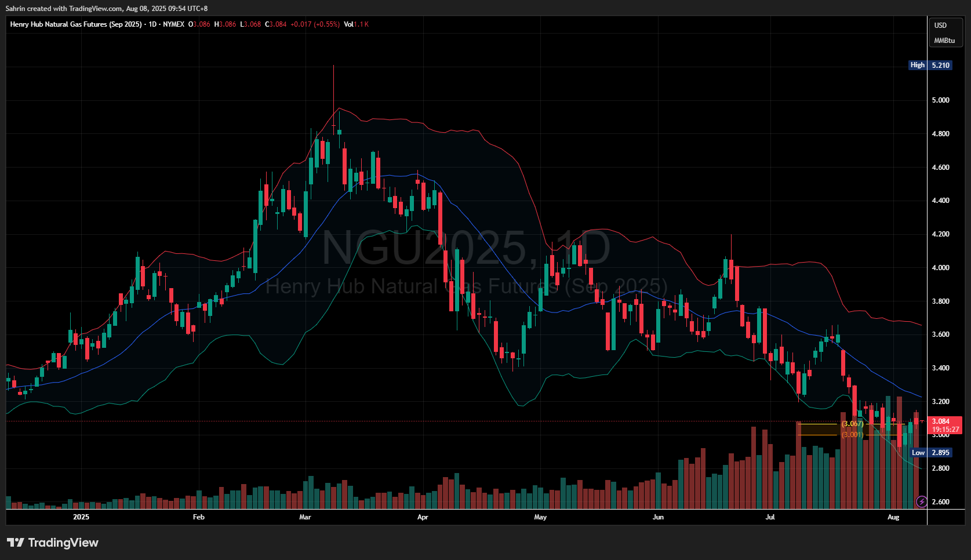The width and height of the screenshot is (971, 560).
Task: Click the TradingView logo at bottom
Action: pos(53,543)
